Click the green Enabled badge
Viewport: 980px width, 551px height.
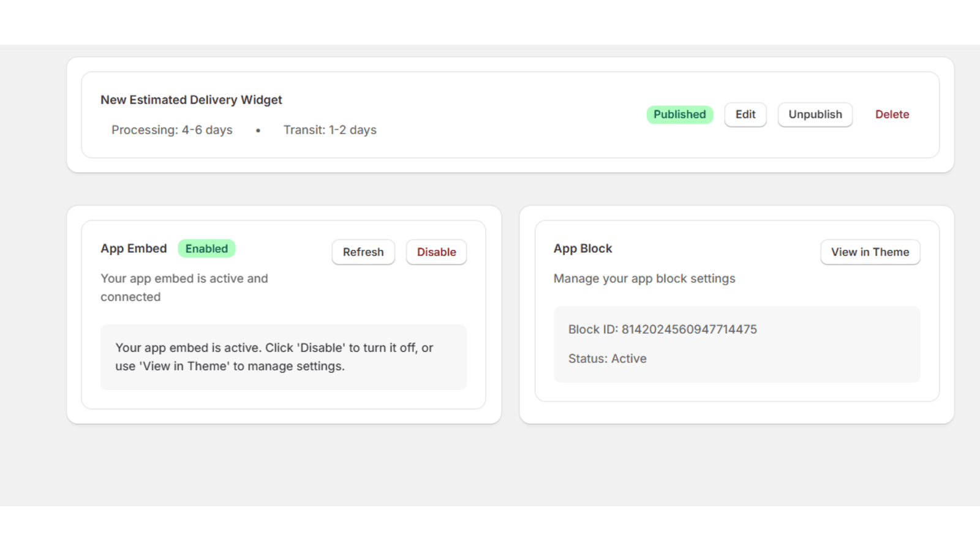pyautogui.click(x=206, y=249)
